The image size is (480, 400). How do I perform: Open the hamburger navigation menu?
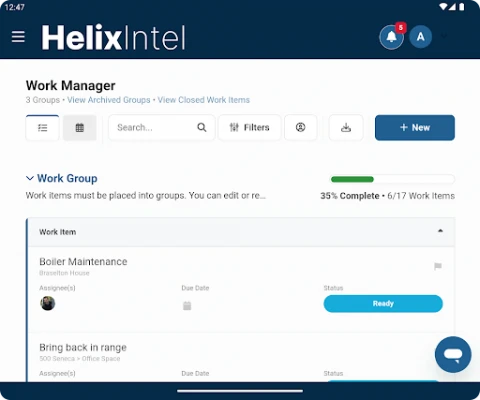pos(18,37)
